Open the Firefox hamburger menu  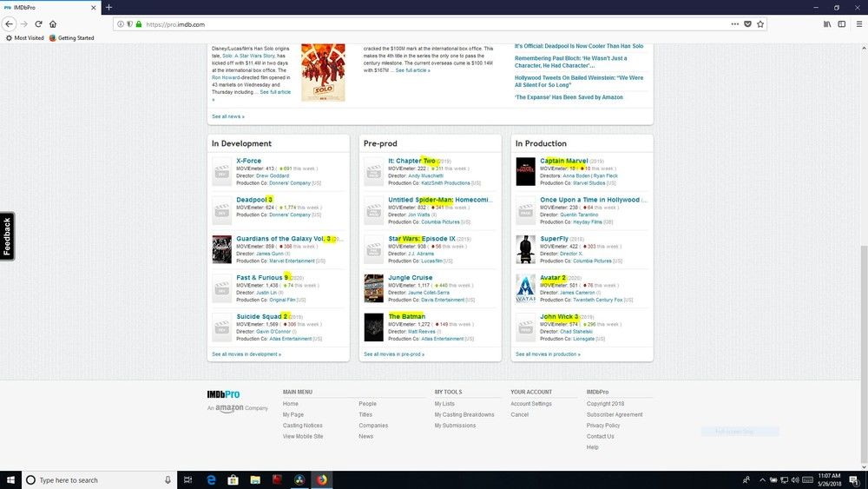pyautogui.click(x=859, y=23)
